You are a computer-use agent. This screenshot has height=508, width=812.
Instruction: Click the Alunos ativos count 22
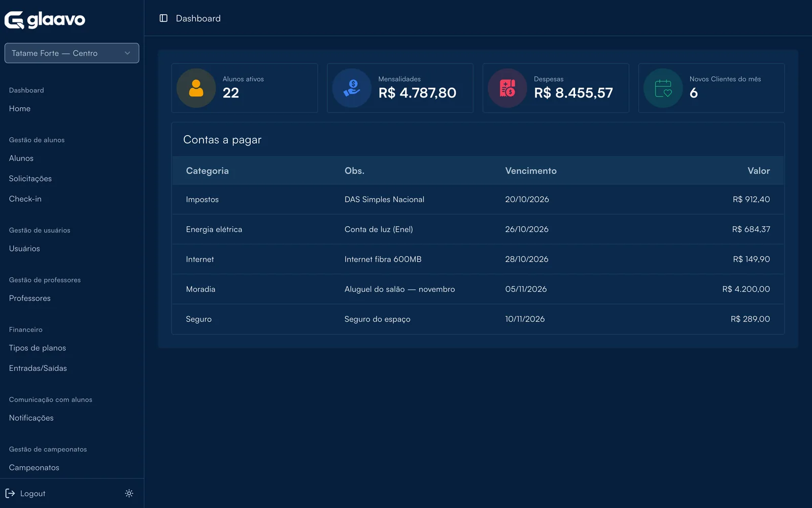(231, 93)
